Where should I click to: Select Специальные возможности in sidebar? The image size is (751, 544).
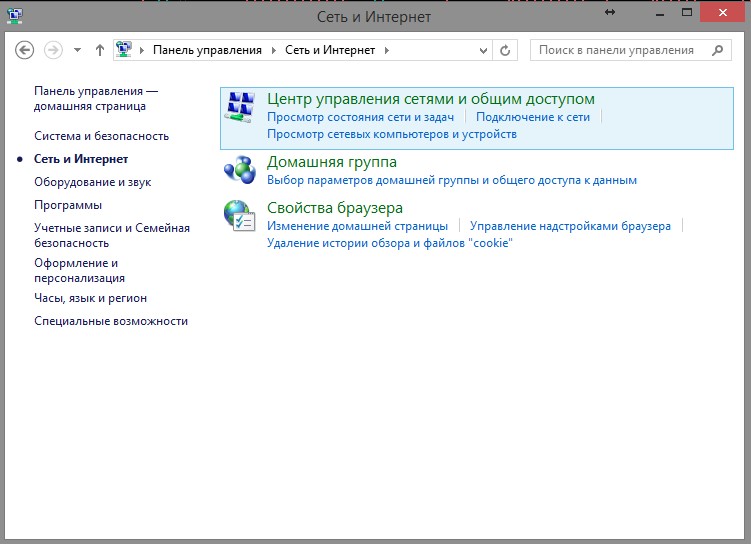[x=111, y=321]
